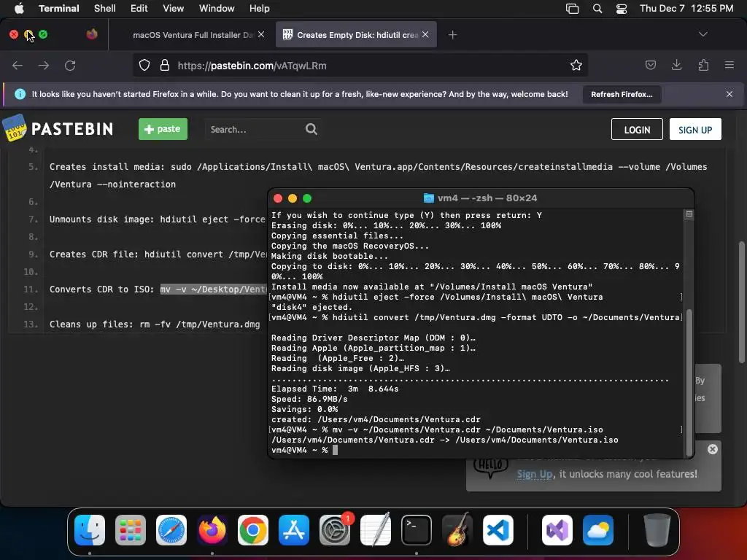
Task: Click the 'Creates install media' line of paste
Action: [x=379, y=175]
